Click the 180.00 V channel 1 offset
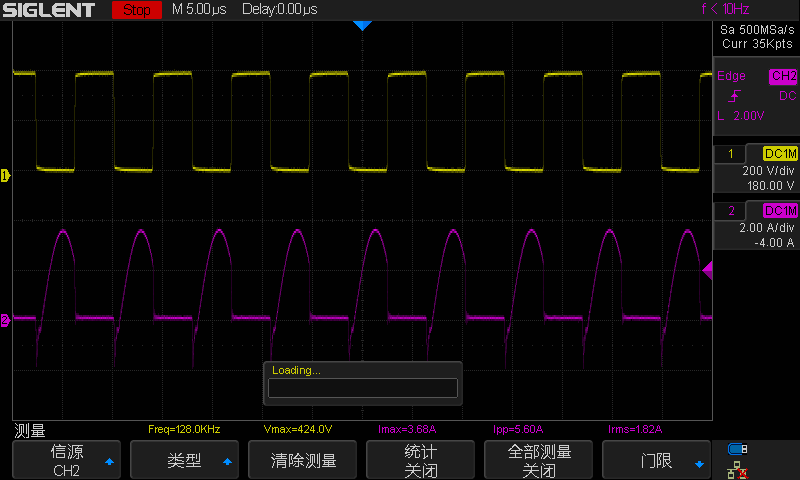 (770, 186)
